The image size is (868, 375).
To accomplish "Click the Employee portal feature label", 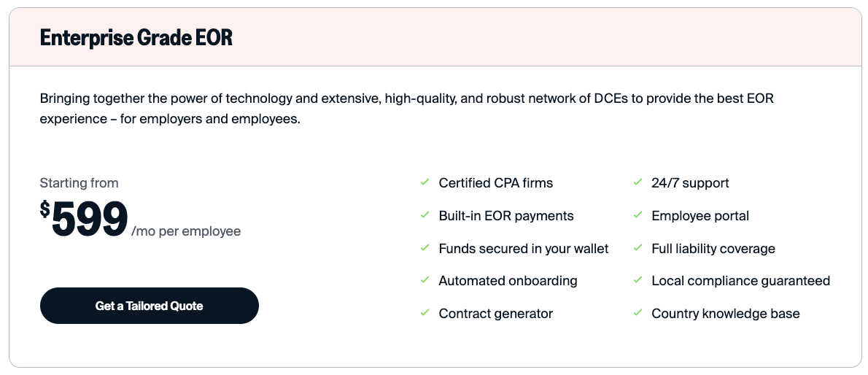I will [x=700, y=216].
